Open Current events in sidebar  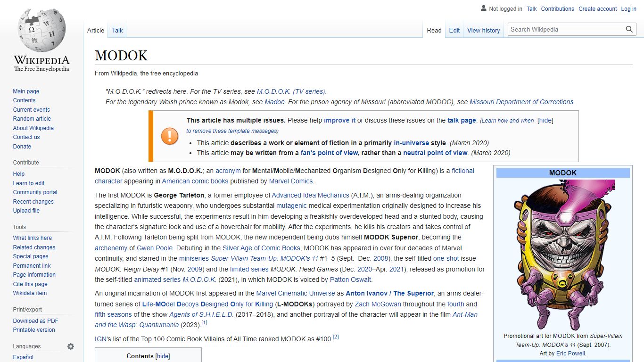click(x=31, y=110)
